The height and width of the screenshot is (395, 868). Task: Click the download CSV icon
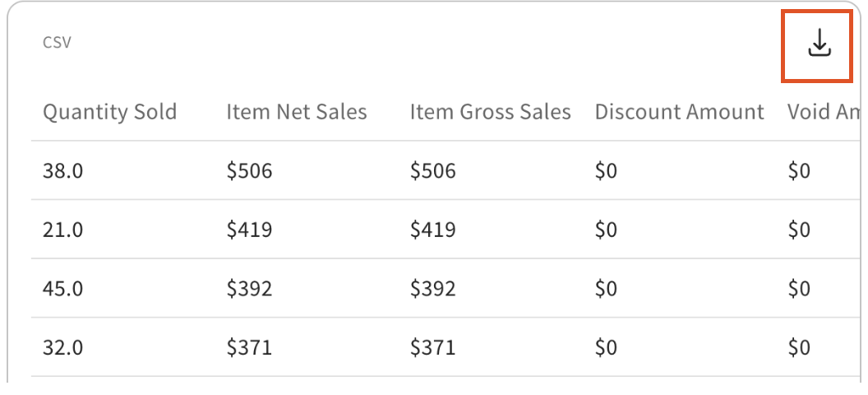819,44
